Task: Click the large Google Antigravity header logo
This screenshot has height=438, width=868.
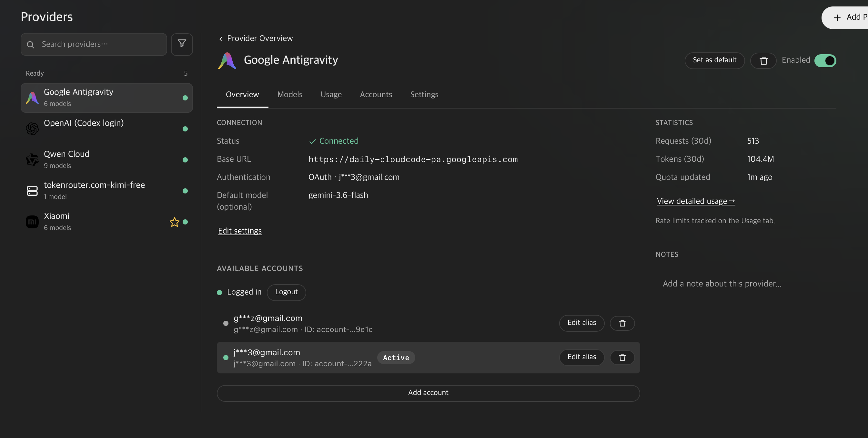Action: (x=227, y=61)
